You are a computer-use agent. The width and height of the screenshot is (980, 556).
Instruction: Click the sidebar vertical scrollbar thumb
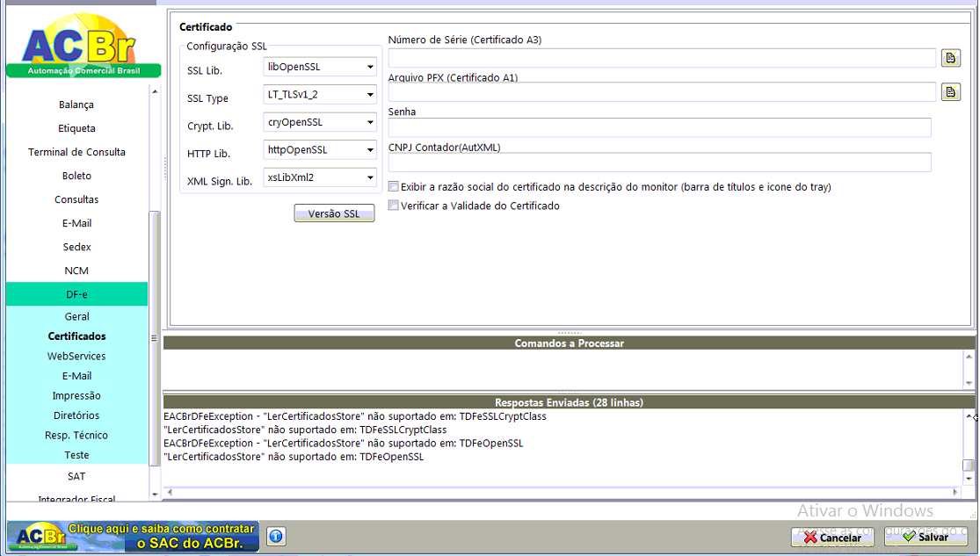[155, 338]
